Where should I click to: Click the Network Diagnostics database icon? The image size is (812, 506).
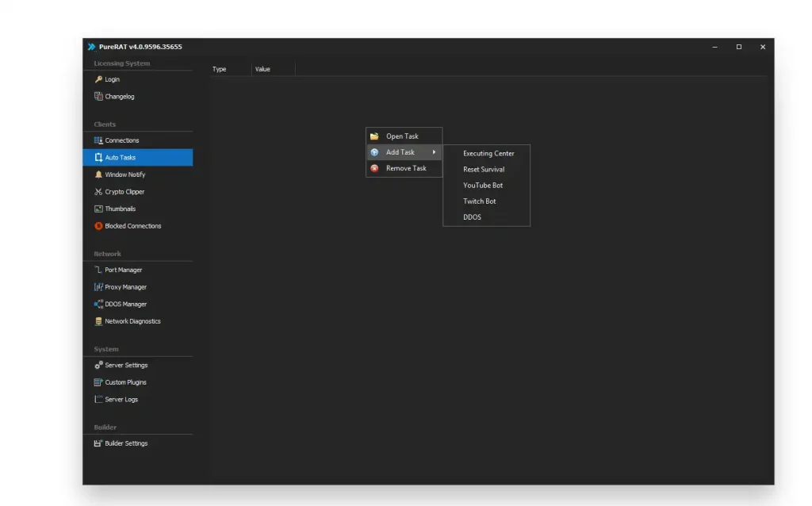point(99,321)
